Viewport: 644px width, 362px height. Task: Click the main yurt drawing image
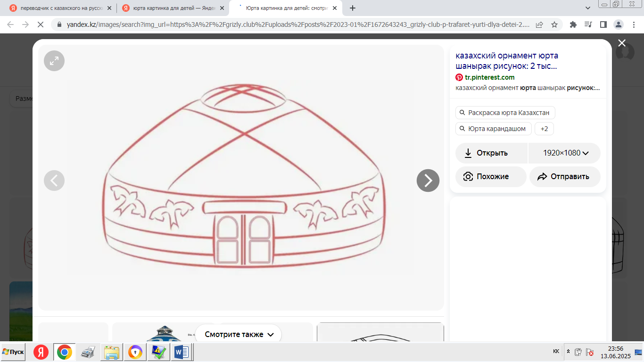[241, 178]
